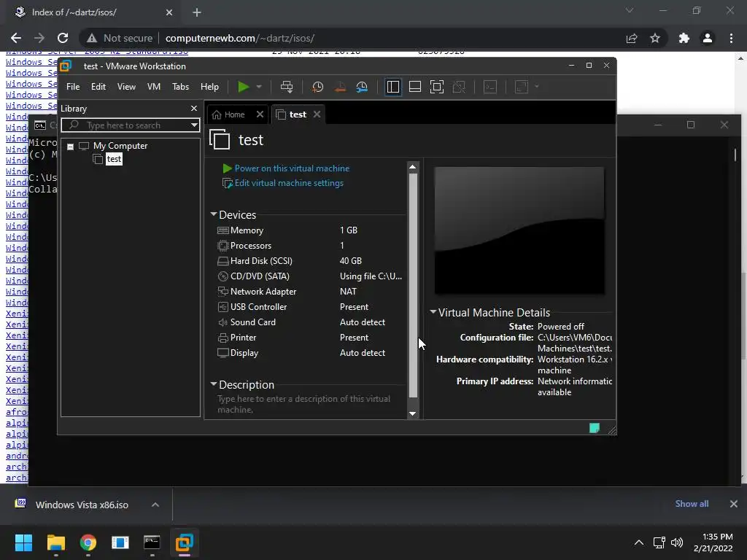The height and width of the screenshot is (560, 747).
Task: Click the devices pane scroll up arrow
Action: click(x=413, y=167)
